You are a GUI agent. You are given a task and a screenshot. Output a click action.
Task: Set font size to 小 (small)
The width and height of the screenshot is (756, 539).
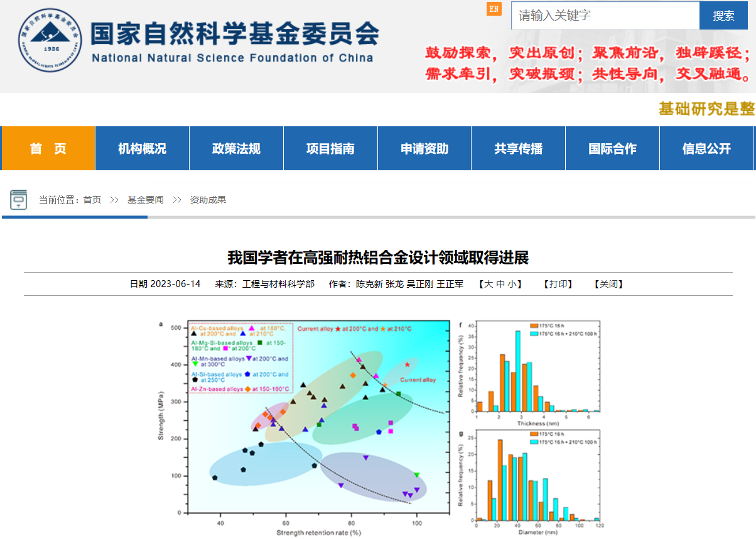[x=512, y=284]
